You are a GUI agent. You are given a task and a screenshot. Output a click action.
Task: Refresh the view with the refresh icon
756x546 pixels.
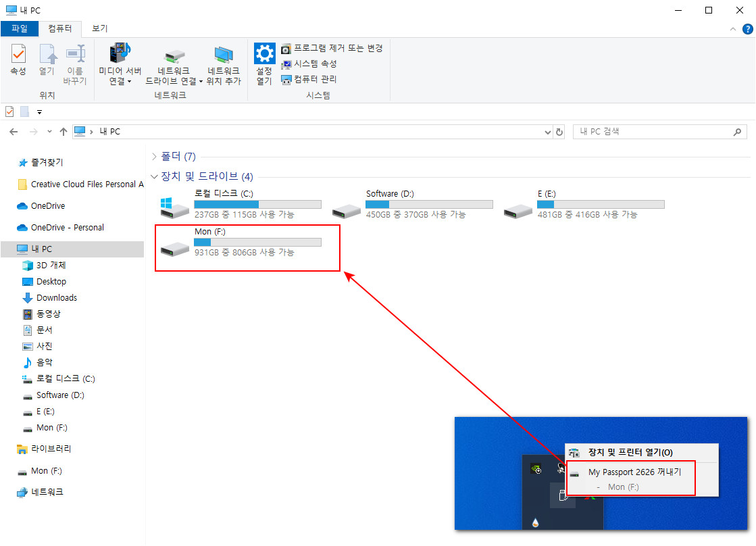(x=559, y=131)
